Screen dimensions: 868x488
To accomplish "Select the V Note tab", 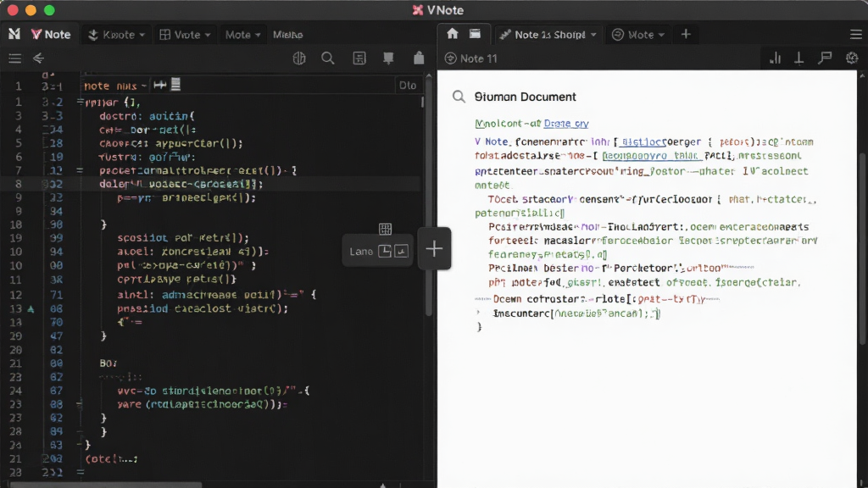I will tap(51, 34).
